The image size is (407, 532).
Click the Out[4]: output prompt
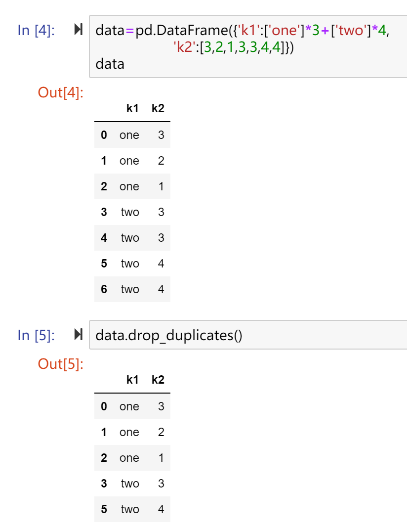point(61,92)
